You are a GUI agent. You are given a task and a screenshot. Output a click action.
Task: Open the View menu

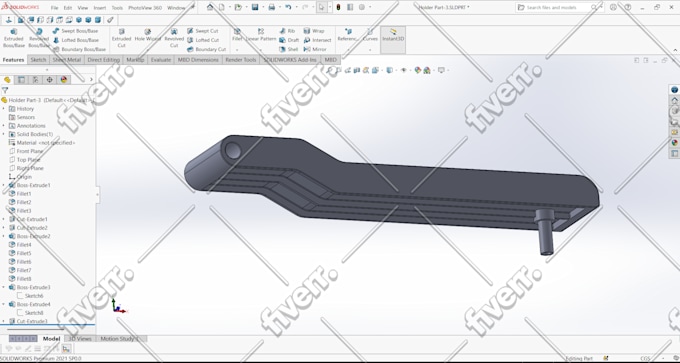(82, 8)
